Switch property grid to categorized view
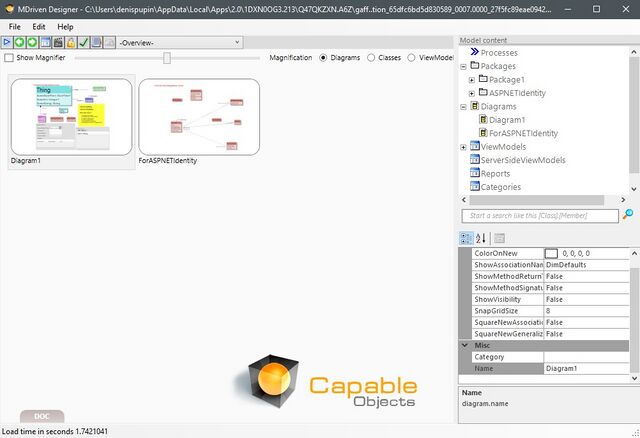 (466, 238)
